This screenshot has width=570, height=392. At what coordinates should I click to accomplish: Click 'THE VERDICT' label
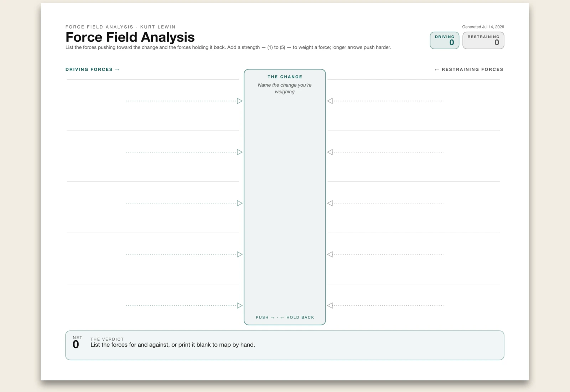pyautogui.click(x=107, y=339)
